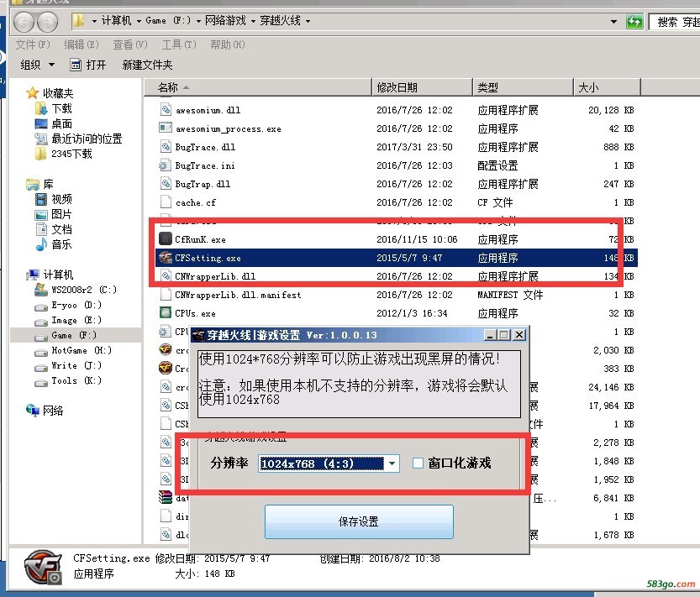Open the 工具(T) menu
Image resolution: width=700 pixels, height=597 pixels.
(x=178, y=45)
